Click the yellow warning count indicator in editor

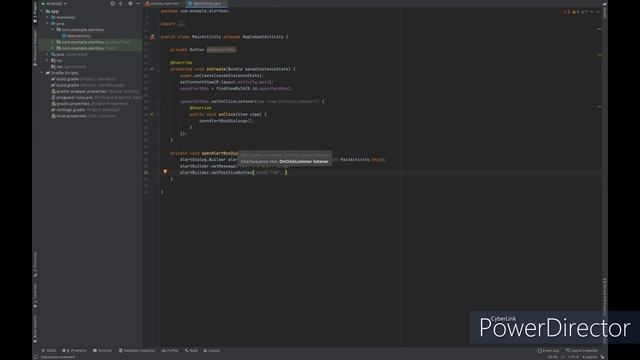pyautogui.click(x=576, y=12)
